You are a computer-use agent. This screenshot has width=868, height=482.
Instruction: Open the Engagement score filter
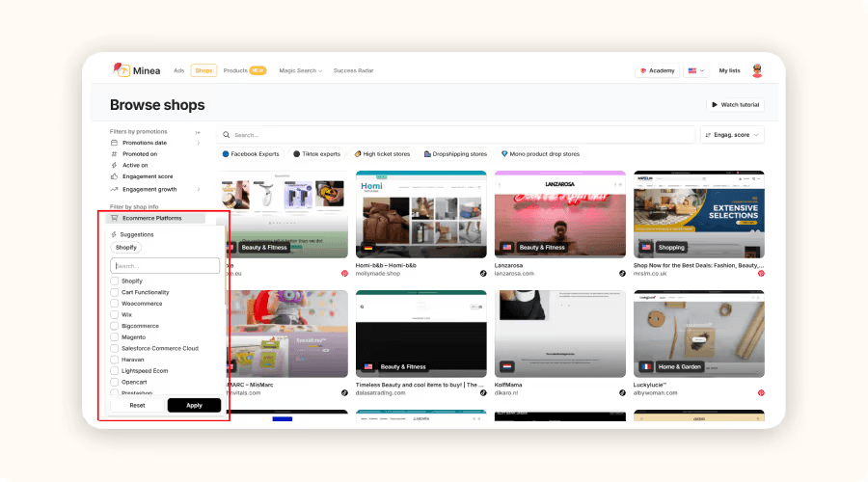point(148,176)
